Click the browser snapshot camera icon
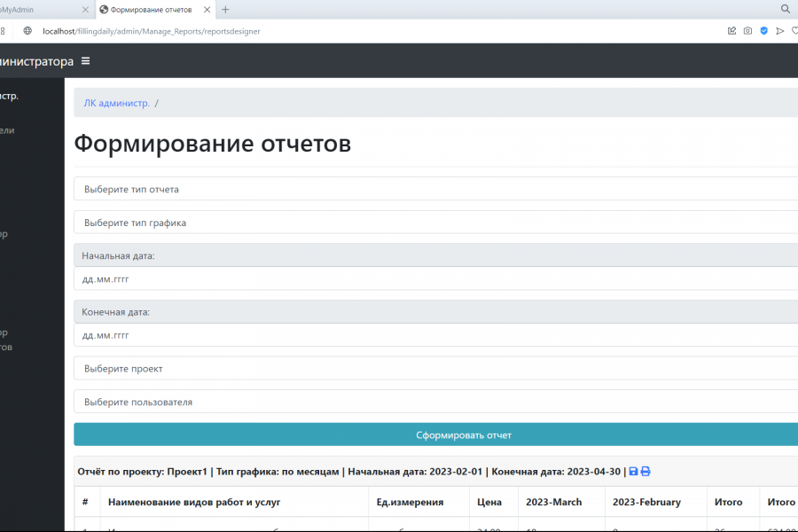 click(747, 31)
